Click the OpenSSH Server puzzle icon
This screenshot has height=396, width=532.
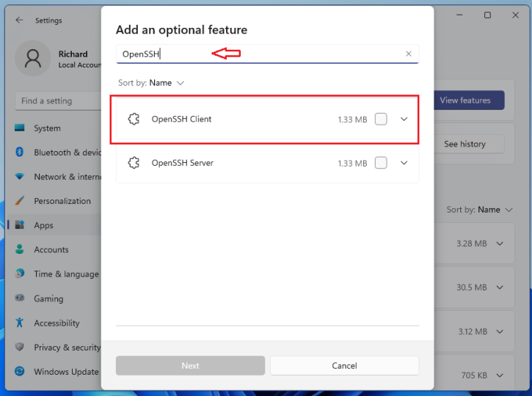134,163
